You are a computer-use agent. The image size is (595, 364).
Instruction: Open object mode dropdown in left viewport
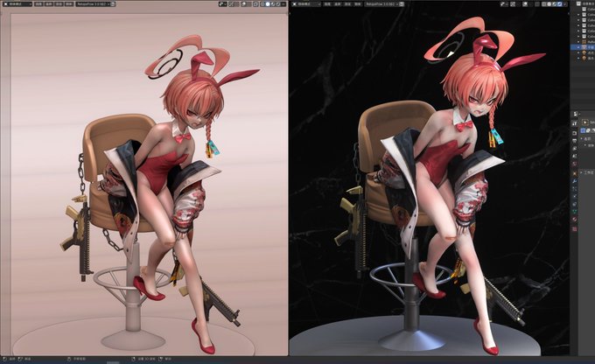coord(17,3)
